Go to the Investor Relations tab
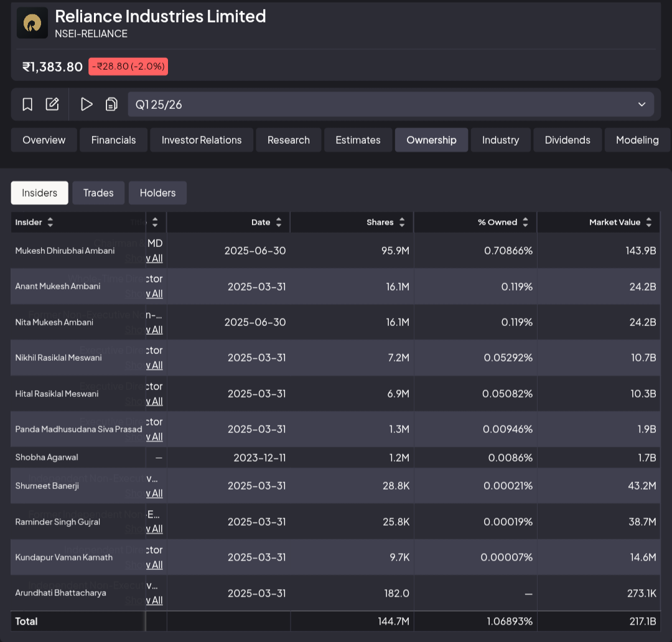Image resolution: width=672 pixels, height=642 pixels. click(202, 140)
